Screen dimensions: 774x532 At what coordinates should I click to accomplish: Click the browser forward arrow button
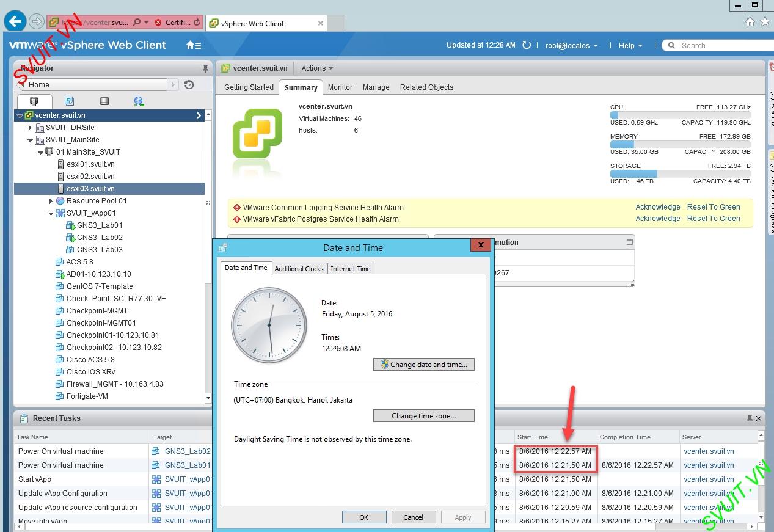pyautogui.click(x=37, y=22)
